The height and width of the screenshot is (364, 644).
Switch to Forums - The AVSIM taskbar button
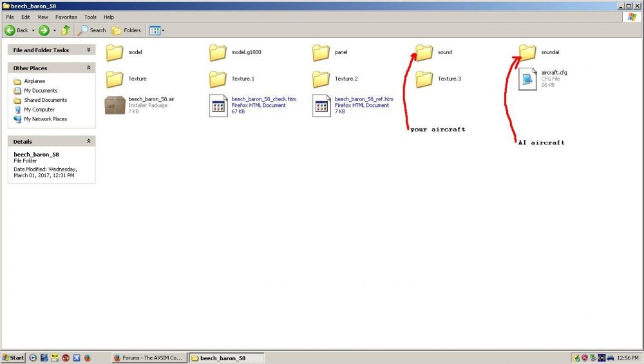click(x=149, y=358)
